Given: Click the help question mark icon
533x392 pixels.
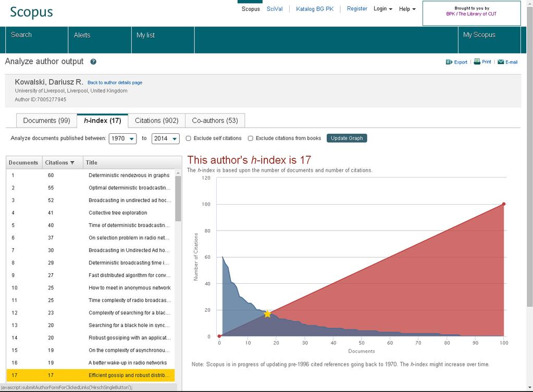Looking at the screenshot, I should (93, 62).
